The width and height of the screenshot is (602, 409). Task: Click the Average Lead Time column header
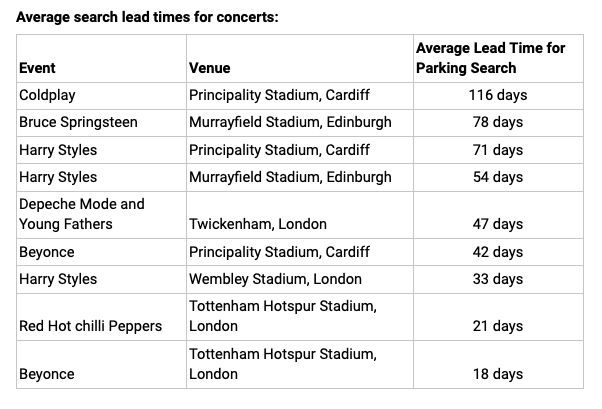point(491,58)
